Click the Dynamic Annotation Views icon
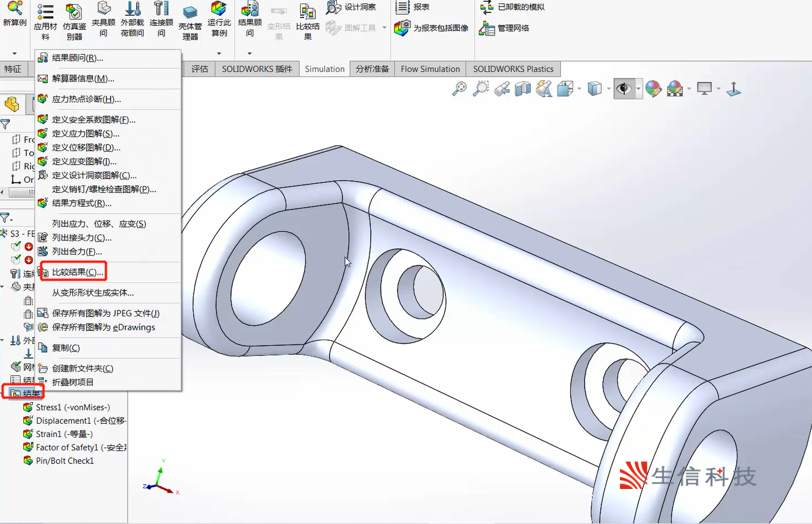The width and height of the screenshot is (812, 524). (x=543, y=89)
